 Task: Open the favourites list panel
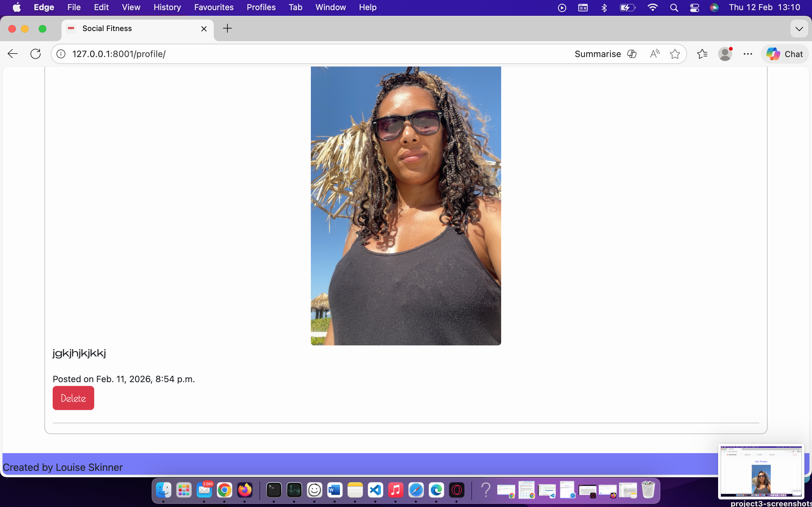click(x=702, y=54)
